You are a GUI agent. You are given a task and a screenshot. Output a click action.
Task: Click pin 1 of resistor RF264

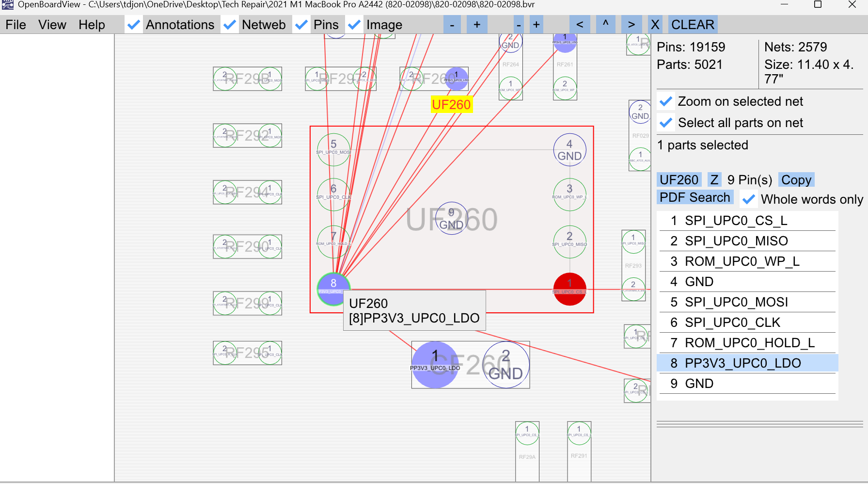pyautogui.click(x=511, y=88)
